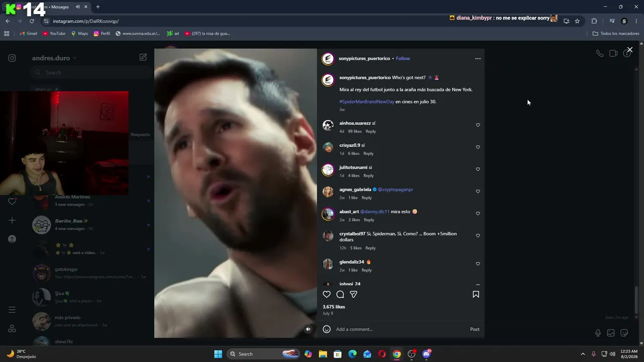Screen dimensions: 644x362
Task: Open the Gmail bookmark
Action: [x=28, y=34]
